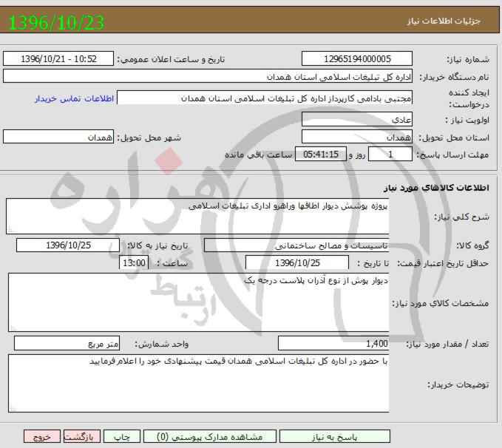Viewport: 502px width, 448px height.
Task: Click the days-remaining field showing 1
Action: [390, 155]
